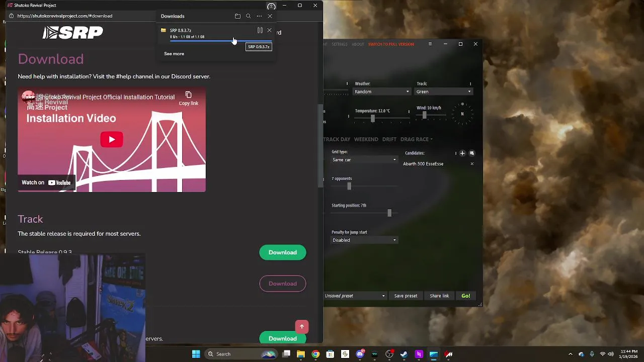Click the SRP logo on the webpage
Screen dimensions: 644x362
73,33
